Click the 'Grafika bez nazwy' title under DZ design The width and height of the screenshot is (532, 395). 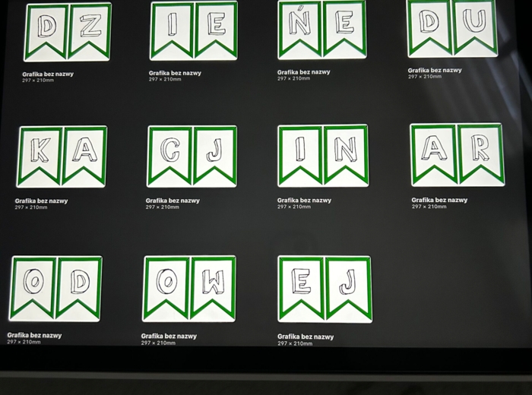[48, 74]
